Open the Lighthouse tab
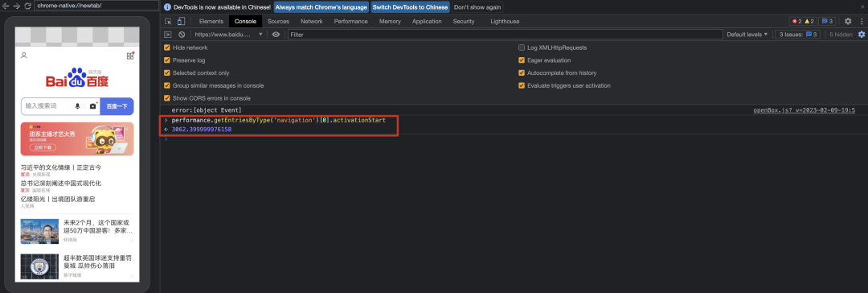The image size is (868, 293). tap(505, 21)
